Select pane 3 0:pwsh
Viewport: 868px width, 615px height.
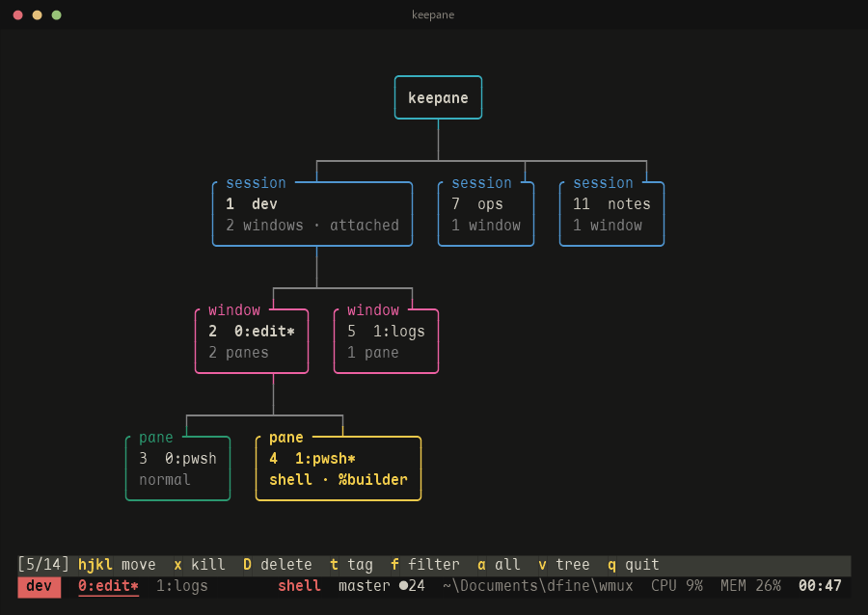177,468
